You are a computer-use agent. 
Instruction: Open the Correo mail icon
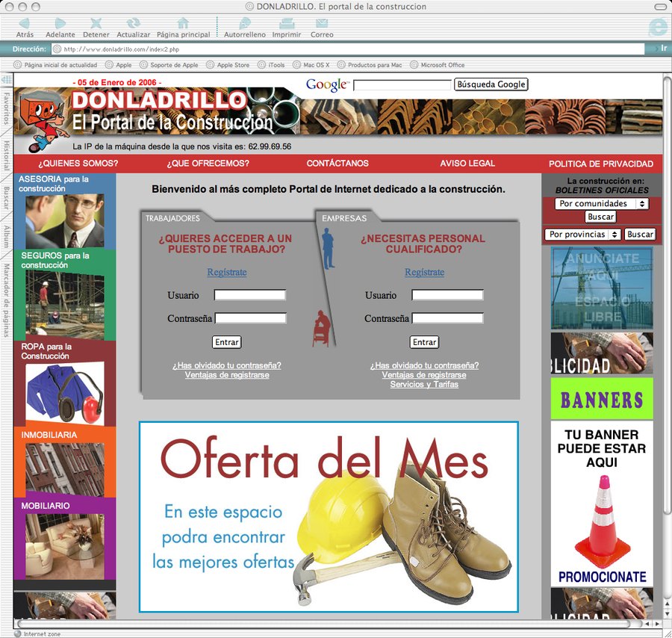[322, 24]
